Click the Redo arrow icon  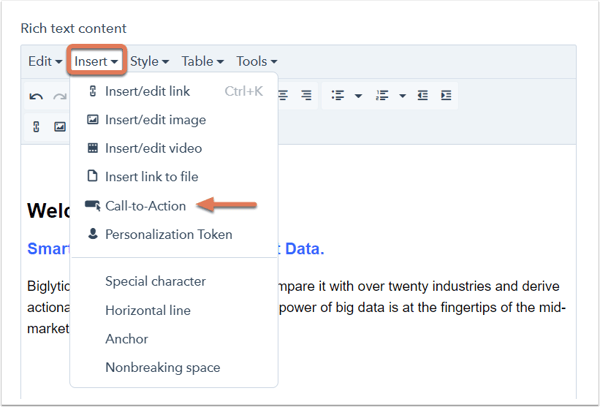[60, 96]
